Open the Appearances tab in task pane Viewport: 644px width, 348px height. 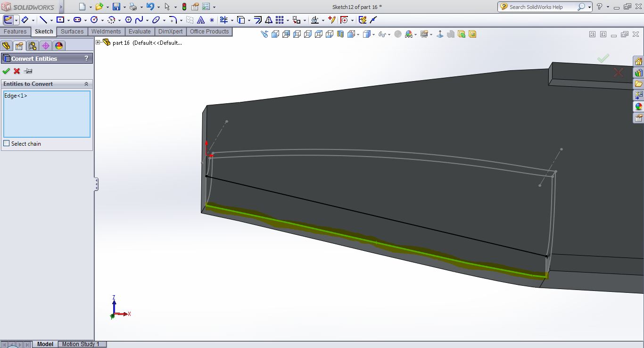tap(638, 107)
